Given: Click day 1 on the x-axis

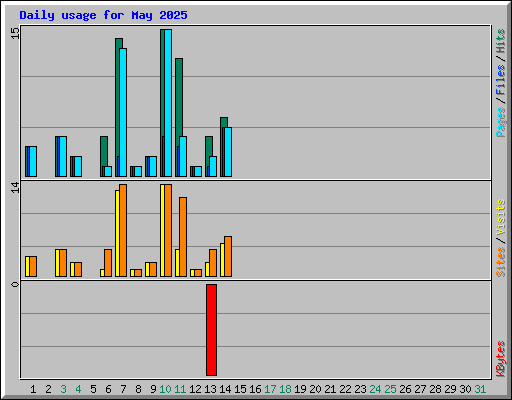Looking at the screenshot, I should pos(33,389).
